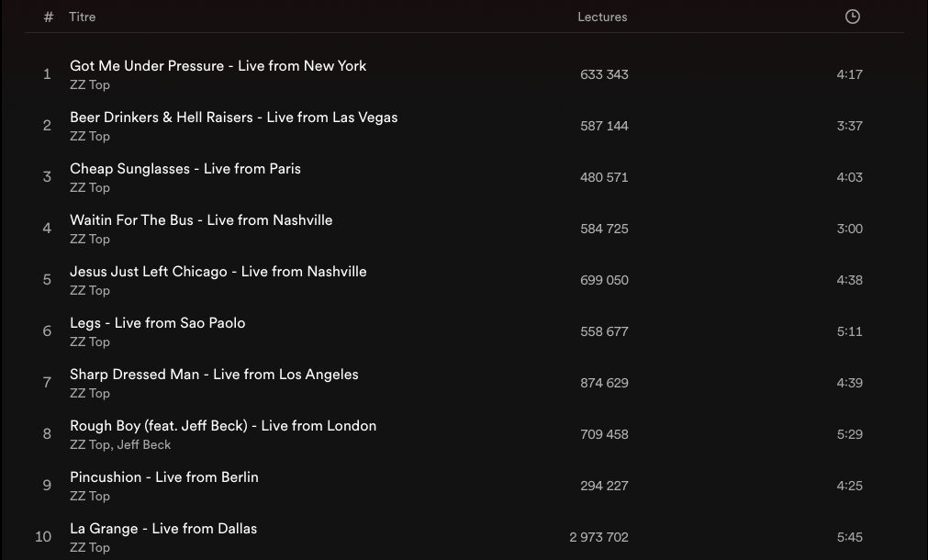This screenshot has height=560, width=928.
Task: Click Pincushion - Live from Berlin
Action: click(163, 477)
